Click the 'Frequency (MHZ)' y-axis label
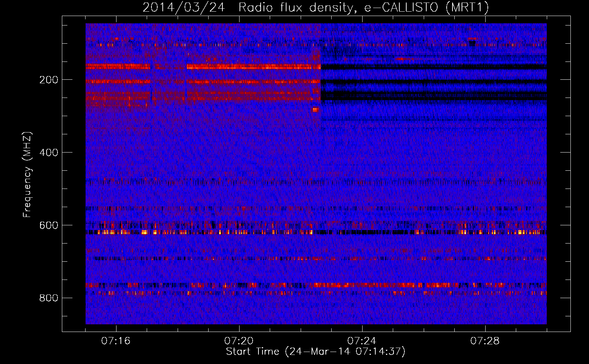This screenshot has height=364, width=589. coord(27,175)
